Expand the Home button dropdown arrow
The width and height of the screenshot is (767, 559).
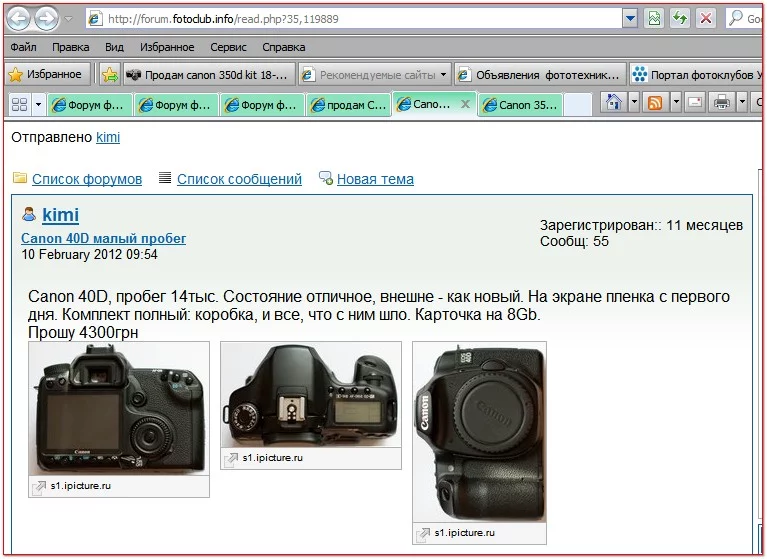[634, 102]
